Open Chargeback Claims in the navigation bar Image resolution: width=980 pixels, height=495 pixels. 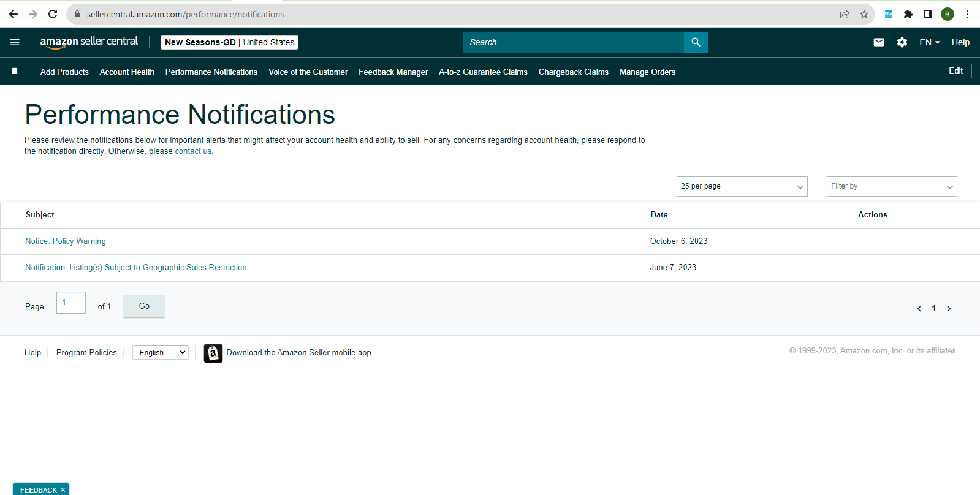tap(574, 72)
